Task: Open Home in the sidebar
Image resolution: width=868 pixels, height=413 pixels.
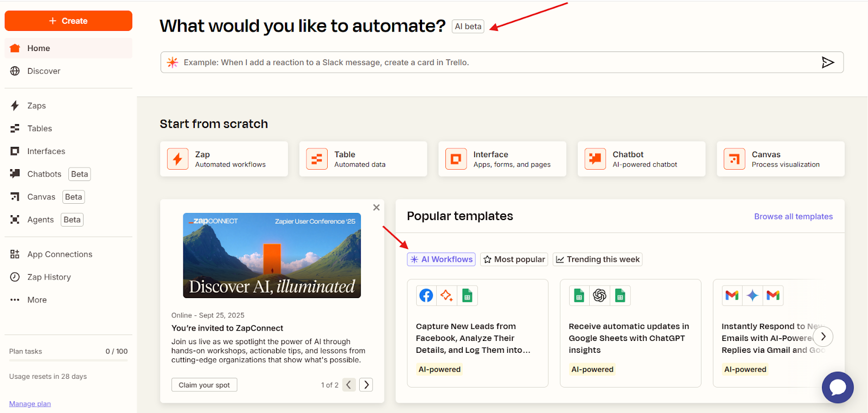Action: tap(68, 48)
